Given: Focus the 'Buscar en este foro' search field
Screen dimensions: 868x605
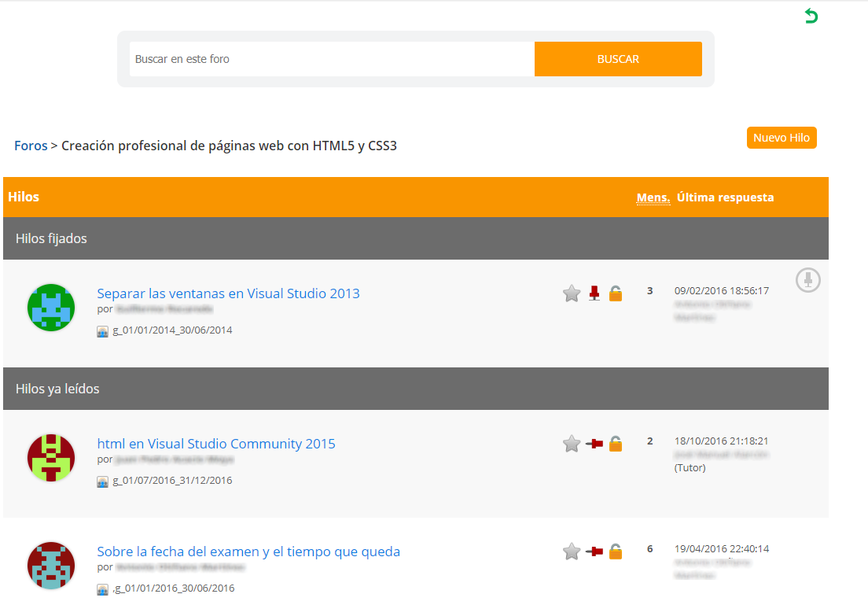Looking at the screenshot, I should pyautogui.click(x=332, y=59).
